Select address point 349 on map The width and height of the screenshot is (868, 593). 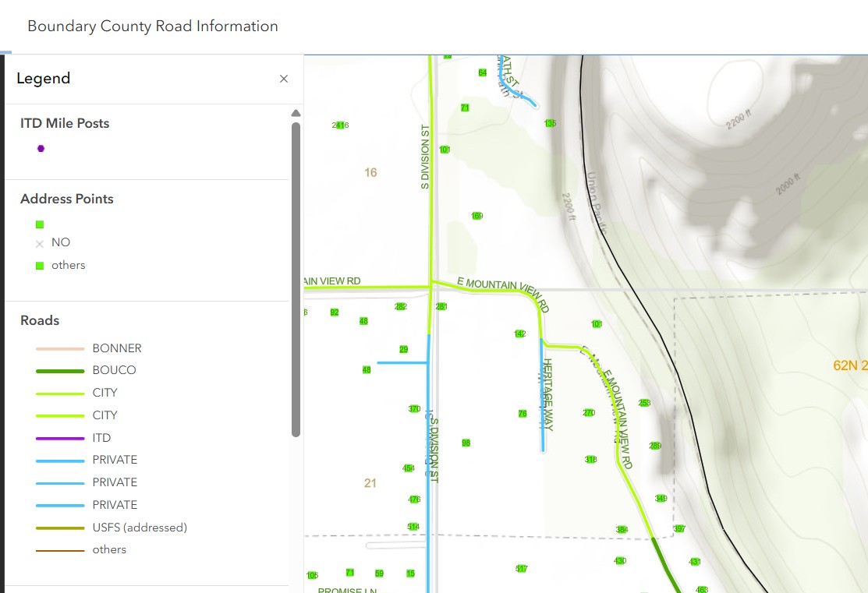coord(661,499)
